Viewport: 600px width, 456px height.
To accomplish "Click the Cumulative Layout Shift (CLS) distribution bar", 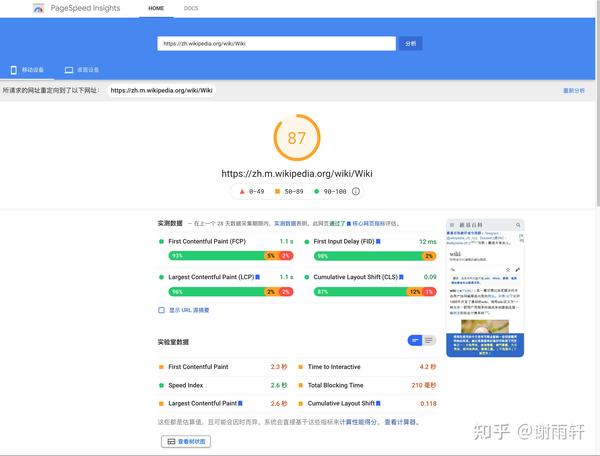I will (375, 292).
